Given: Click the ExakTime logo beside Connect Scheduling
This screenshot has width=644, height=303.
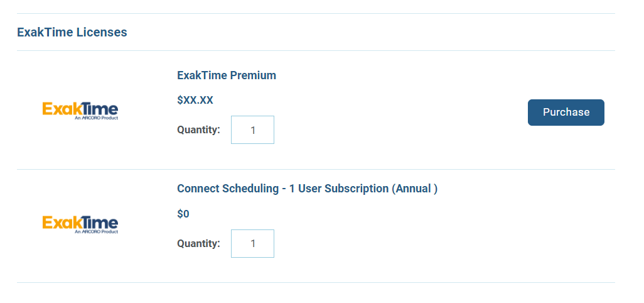Looking at the screenshot, I should click(x=80, y=224).
